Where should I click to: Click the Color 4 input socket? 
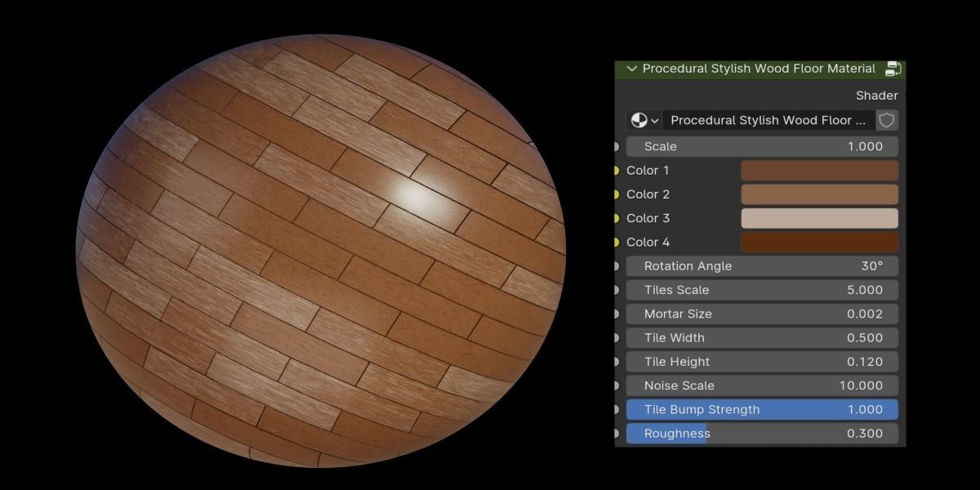[616, 242]
